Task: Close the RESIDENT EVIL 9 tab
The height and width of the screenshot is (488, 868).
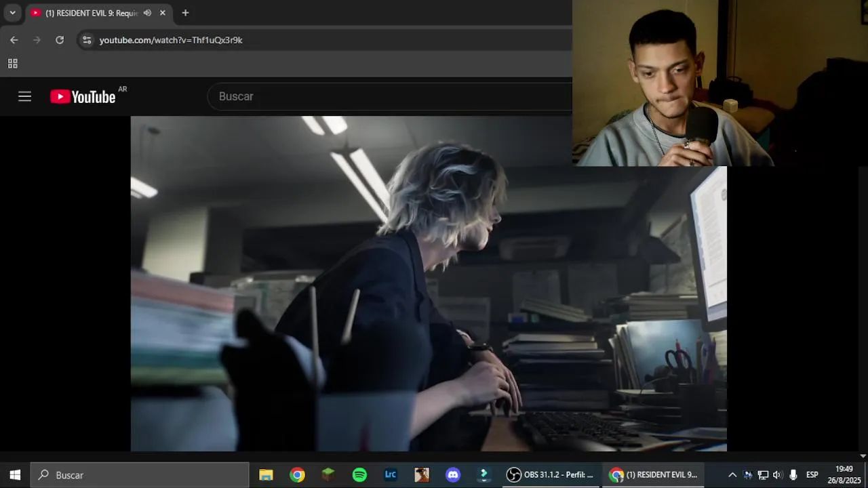Action: (163, 13)
